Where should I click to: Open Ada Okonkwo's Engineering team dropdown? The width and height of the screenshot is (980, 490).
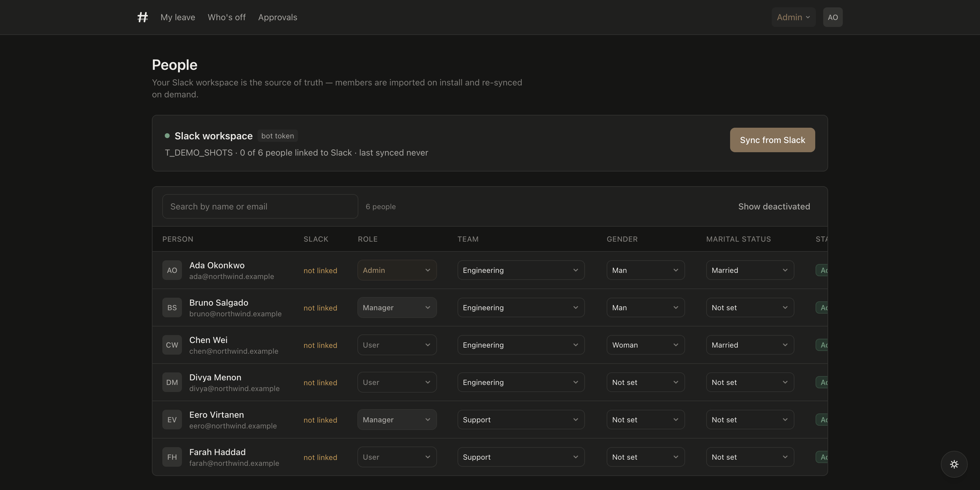click(521, 270)
